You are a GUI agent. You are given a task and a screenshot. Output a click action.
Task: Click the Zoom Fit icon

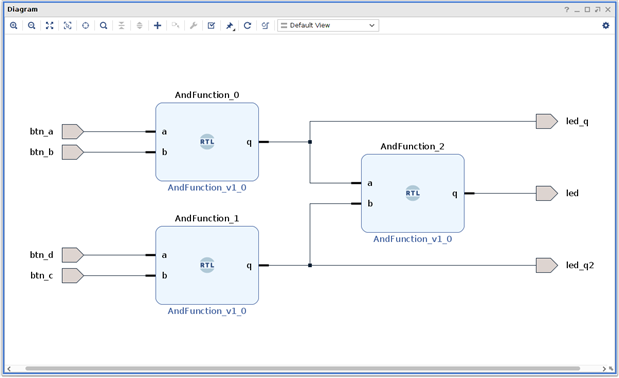pyautogui.click(x=49, y=26)
